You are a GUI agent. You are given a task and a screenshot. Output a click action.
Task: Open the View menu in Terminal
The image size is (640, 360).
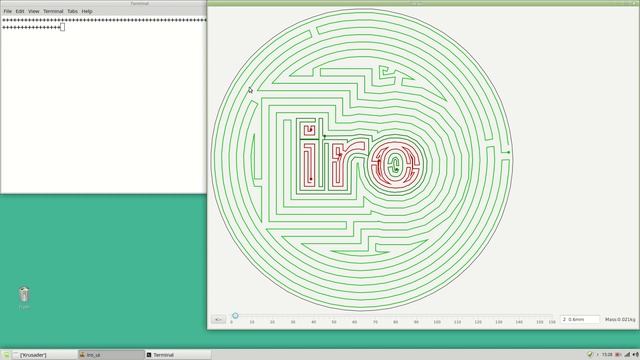point(34,11)
